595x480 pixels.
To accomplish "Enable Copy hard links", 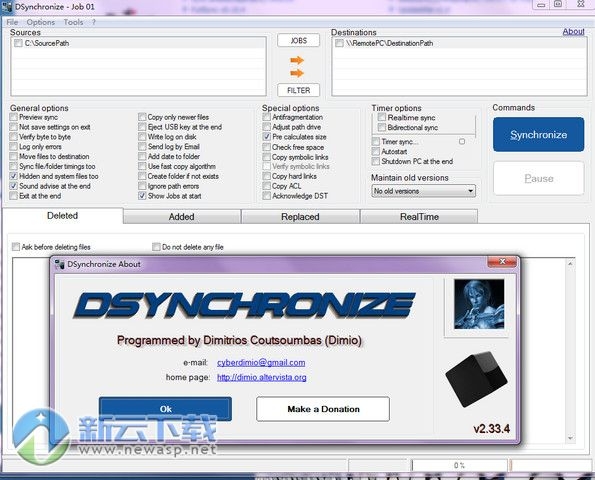I will point(267,176).
